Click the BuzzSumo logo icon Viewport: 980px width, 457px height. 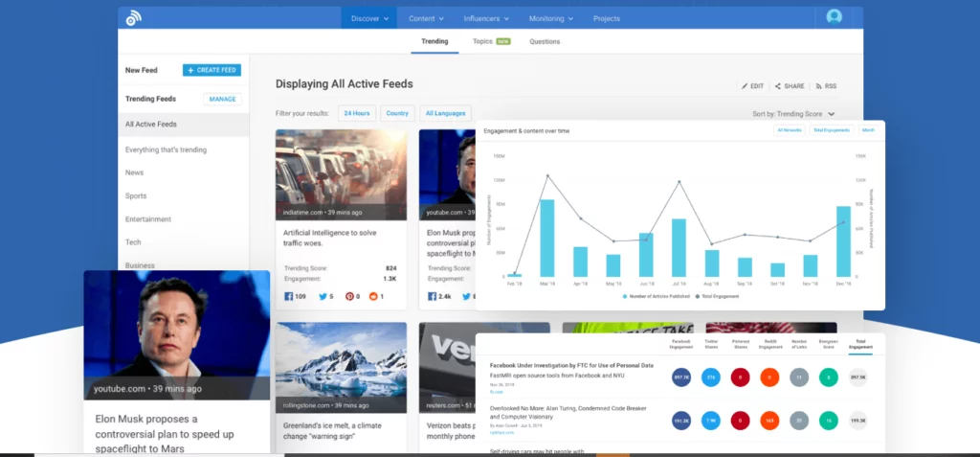pyautogui.click(x=134, y=18)
